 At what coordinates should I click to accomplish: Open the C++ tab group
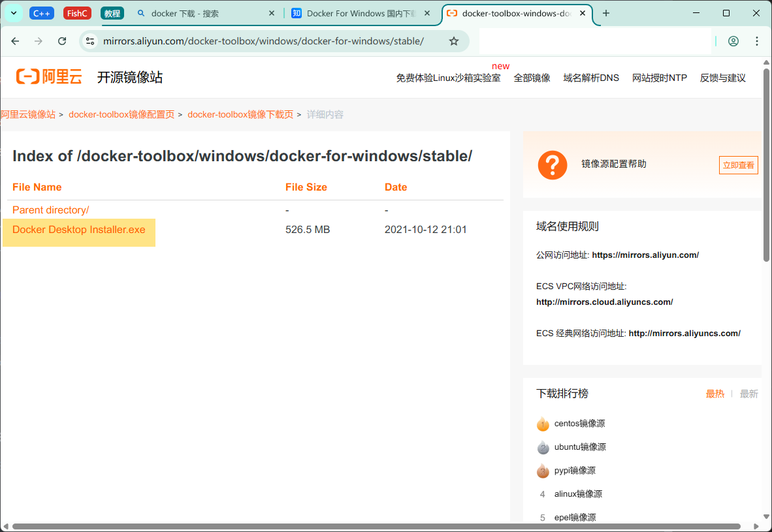[x=41, y=13]
